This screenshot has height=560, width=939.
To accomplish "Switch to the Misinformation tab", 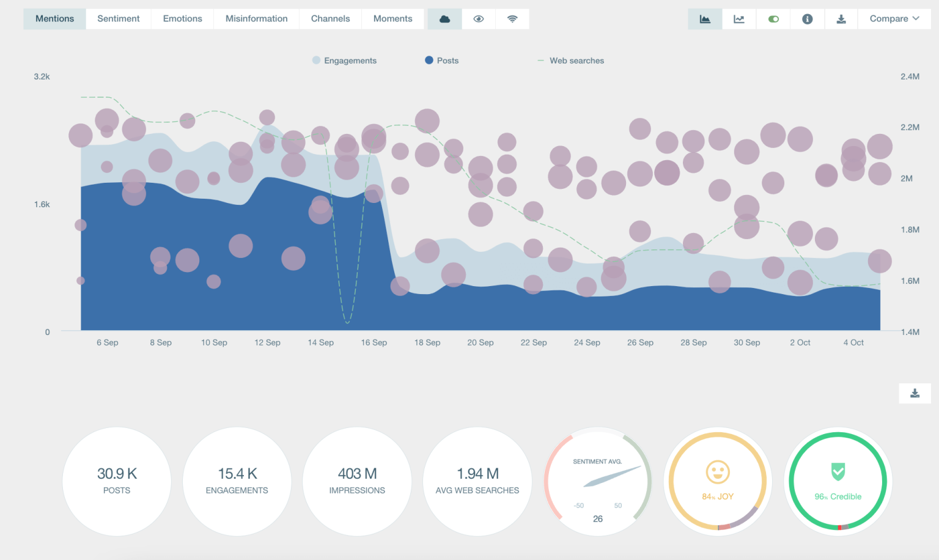I will click(x=256, y=19).
